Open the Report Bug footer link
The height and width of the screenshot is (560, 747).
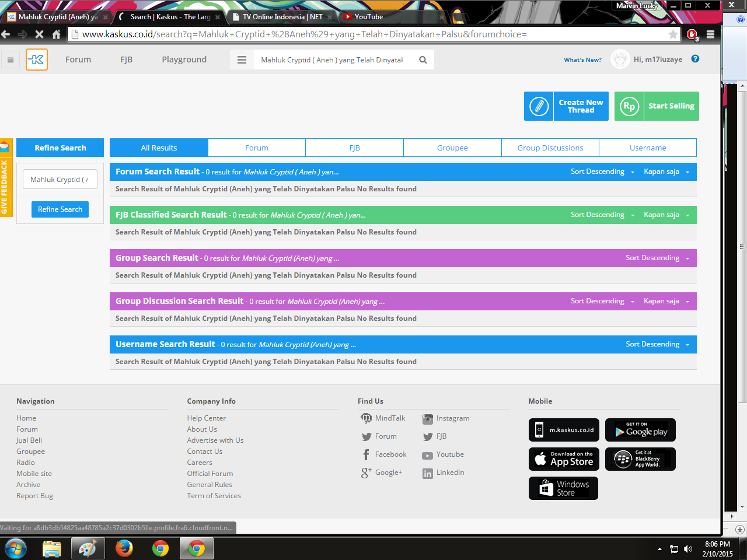tap(34, 496)
